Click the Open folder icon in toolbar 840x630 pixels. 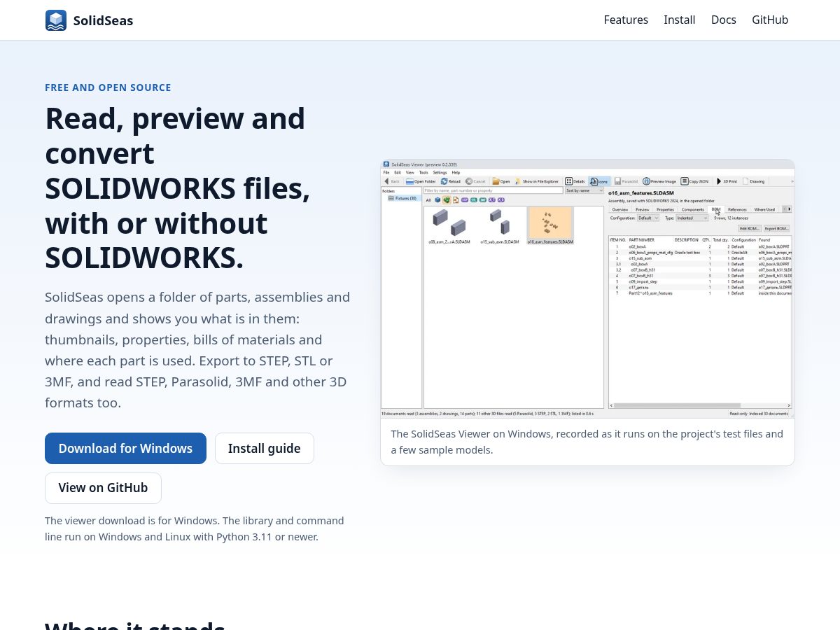tap(501, 181)
